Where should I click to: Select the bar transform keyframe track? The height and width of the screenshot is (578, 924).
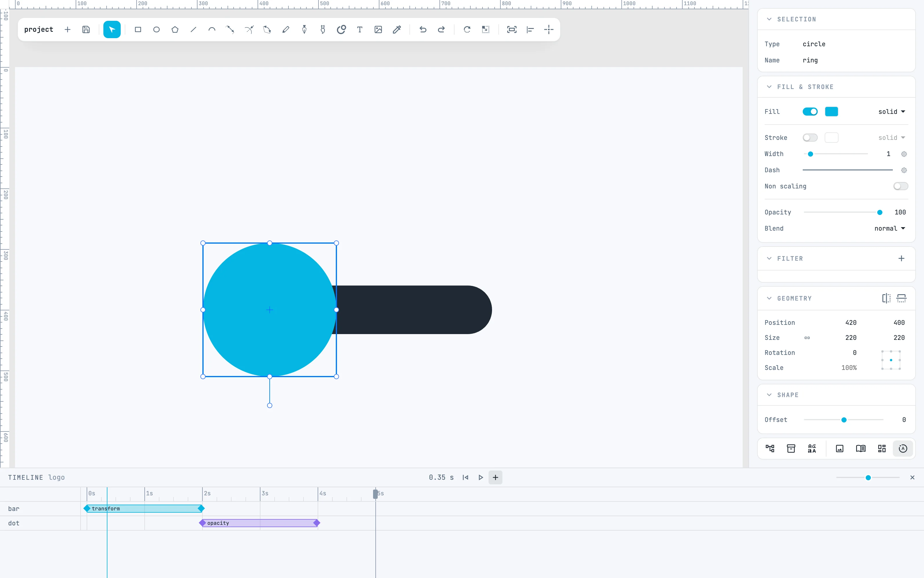click(144, 508)
